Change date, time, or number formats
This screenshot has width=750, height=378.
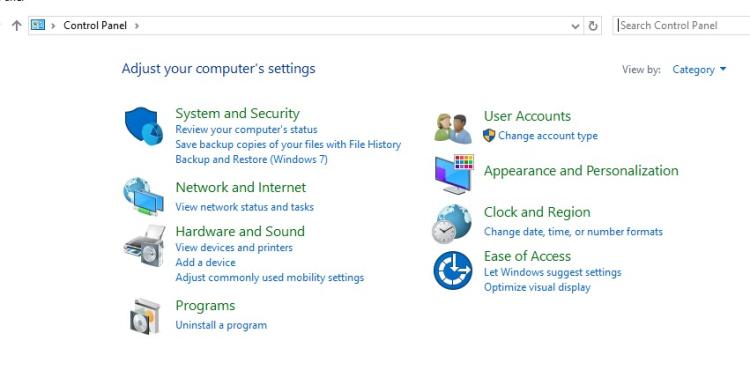click(573, 232)
